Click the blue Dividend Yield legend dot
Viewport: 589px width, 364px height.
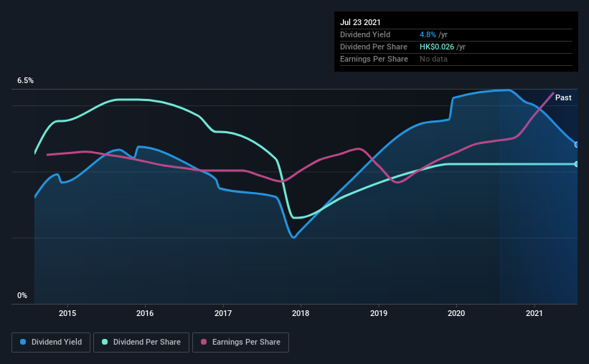[x=23, y=342]
